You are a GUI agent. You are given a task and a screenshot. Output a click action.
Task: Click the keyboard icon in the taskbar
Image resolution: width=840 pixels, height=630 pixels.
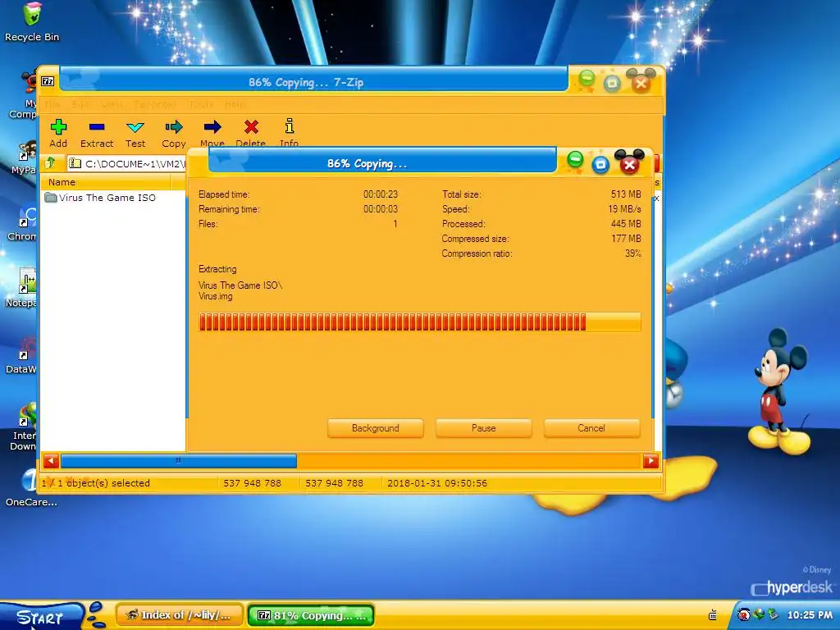coord(713,615)
